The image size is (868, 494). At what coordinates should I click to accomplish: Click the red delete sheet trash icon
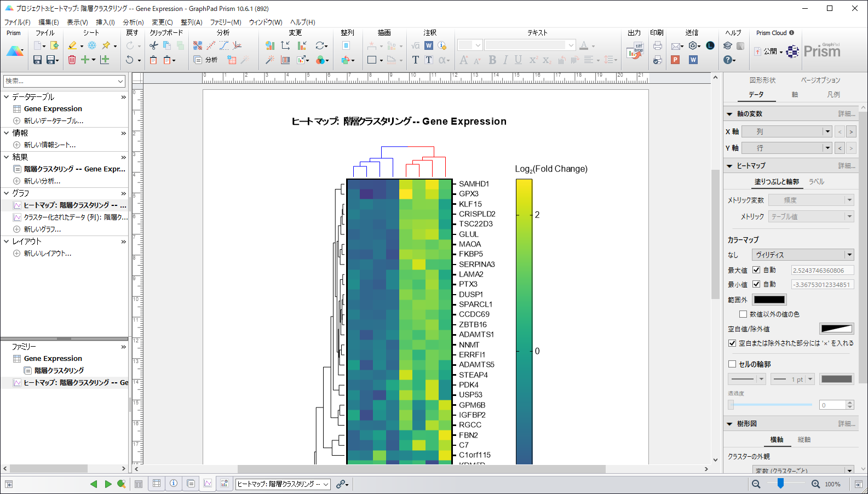(72, 60)
